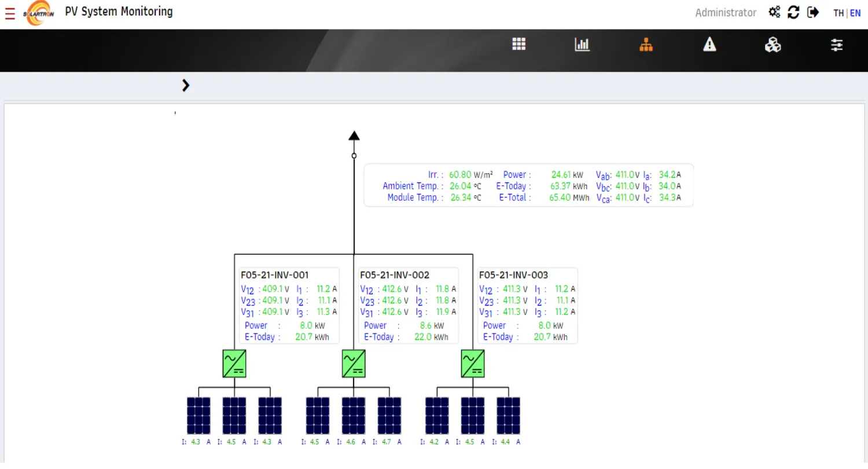
Task: Switch language to EN
Action: click(855, 13)
